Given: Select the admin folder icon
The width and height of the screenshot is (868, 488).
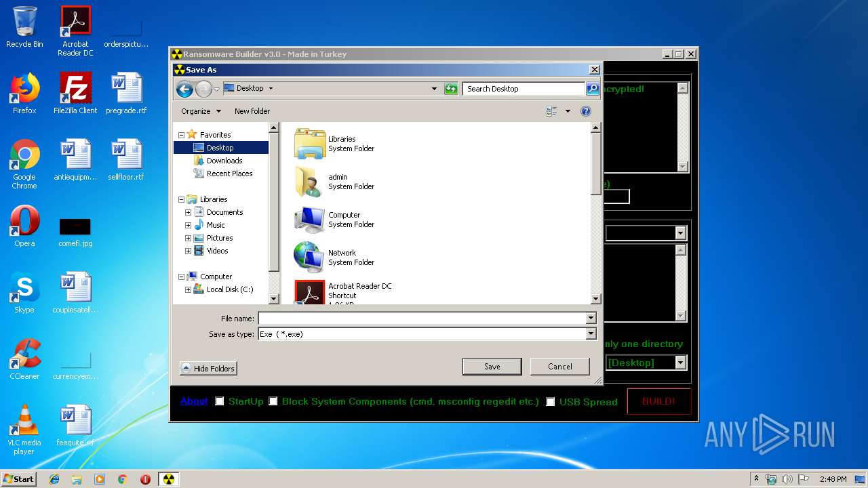Looking at the screenshot, I should pos(310,182).
